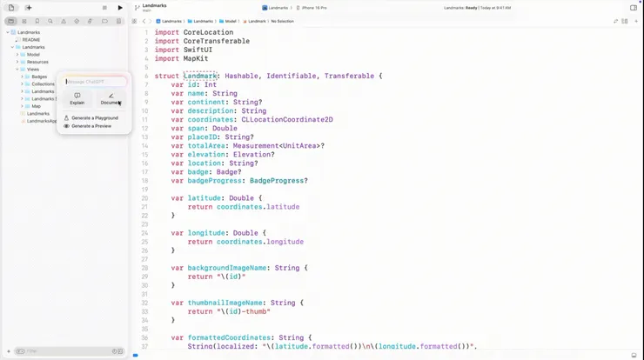
Task: Go back in editor history
Action: pyautogui.click(x=144, y=21)
